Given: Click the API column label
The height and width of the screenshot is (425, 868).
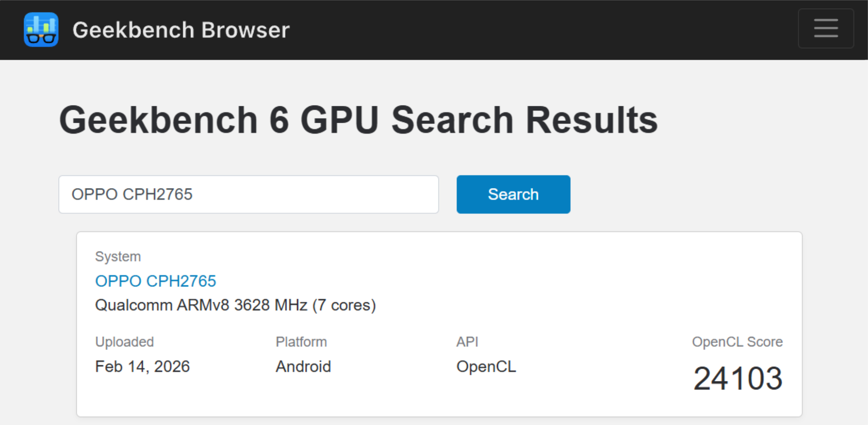Looking at the screenshot, I should point(467,342).
